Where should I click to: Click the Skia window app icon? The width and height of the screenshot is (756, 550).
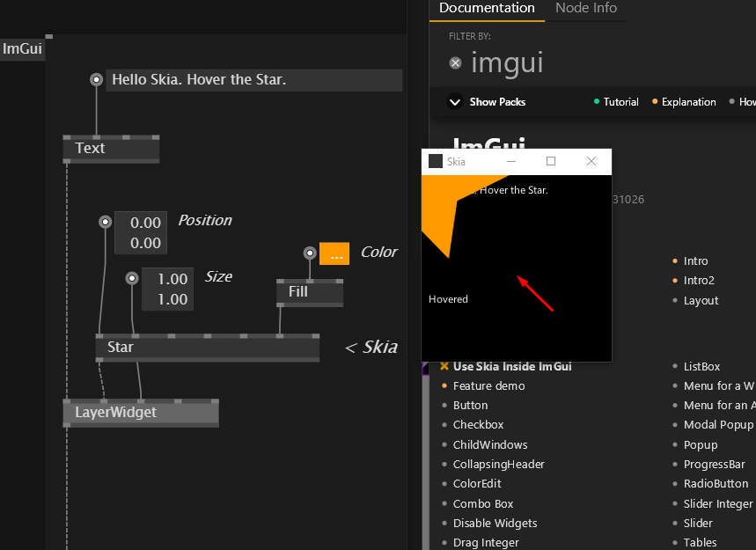point(436,162)
